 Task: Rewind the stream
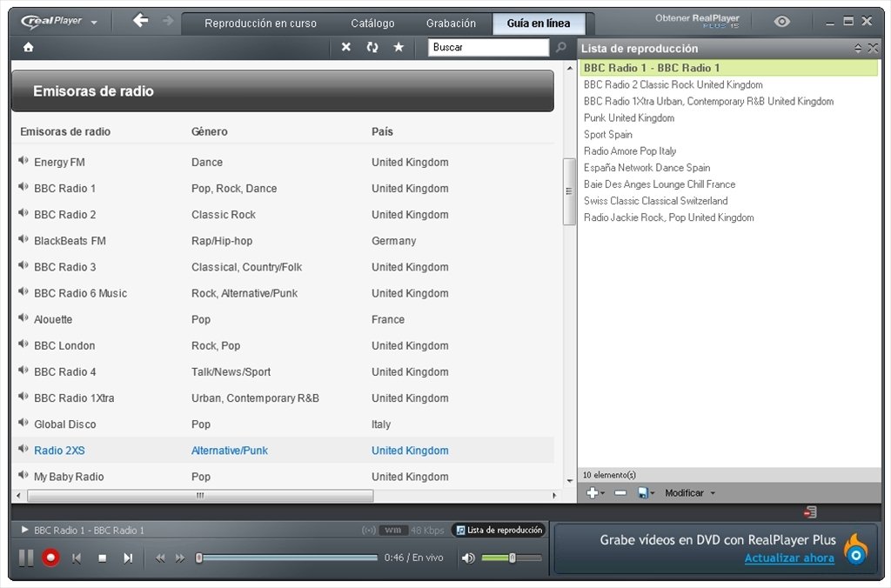pos(160,558)
